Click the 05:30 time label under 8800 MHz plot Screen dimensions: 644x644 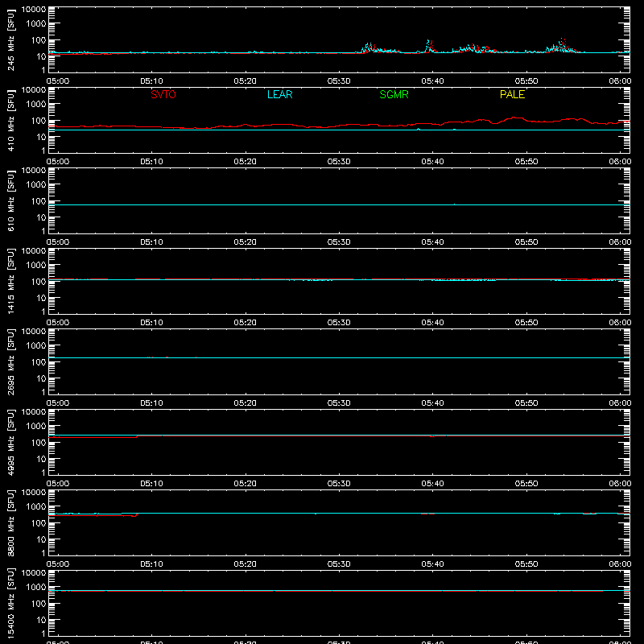click(339, 564)
